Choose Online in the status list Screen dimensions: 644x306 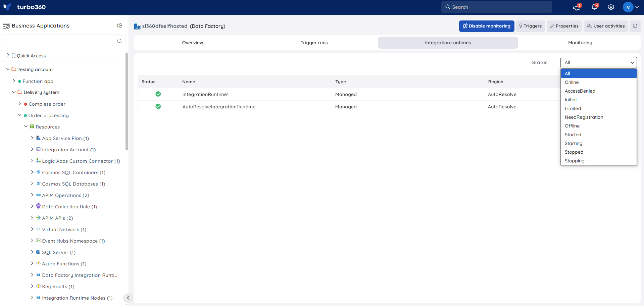click(x=598, y=82)
